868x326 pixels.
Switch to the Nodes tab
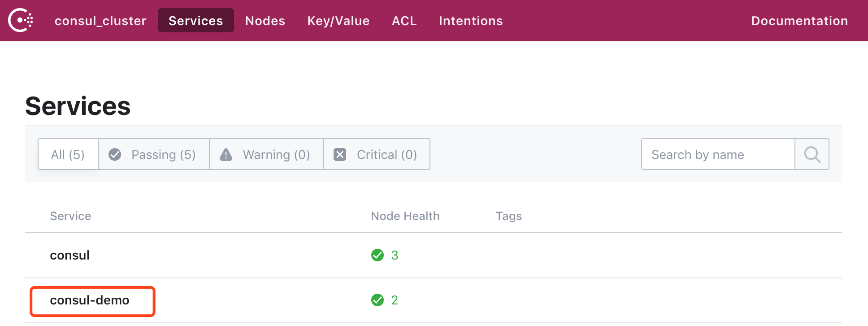pos(265,21)
